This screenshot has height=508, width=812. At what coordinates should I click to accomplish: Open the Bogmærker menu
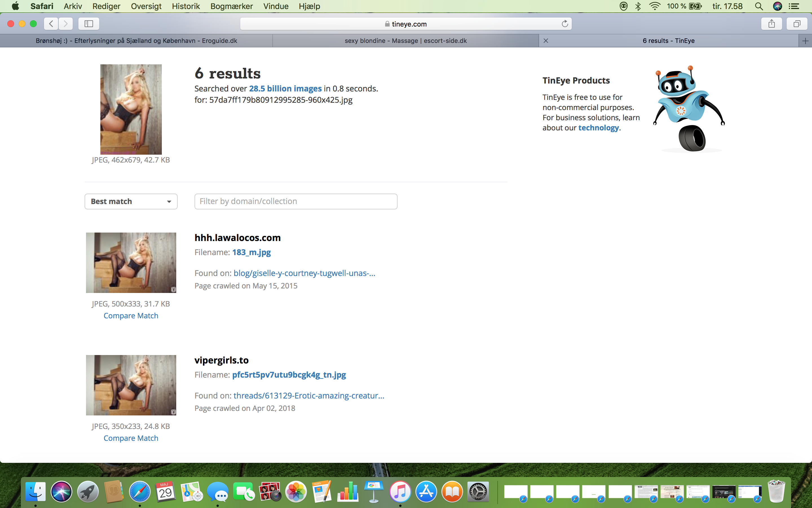[x=231, y=6]
